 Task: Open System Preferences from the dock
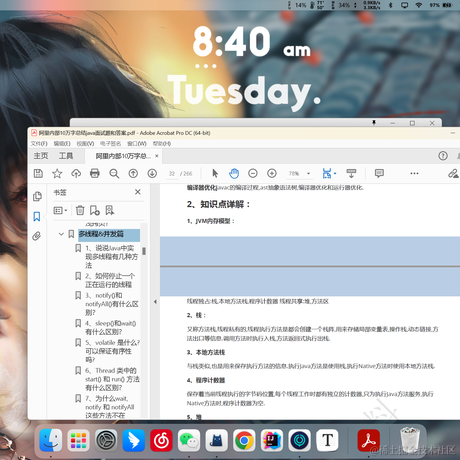pyautogui.click(x=106, y=440)
